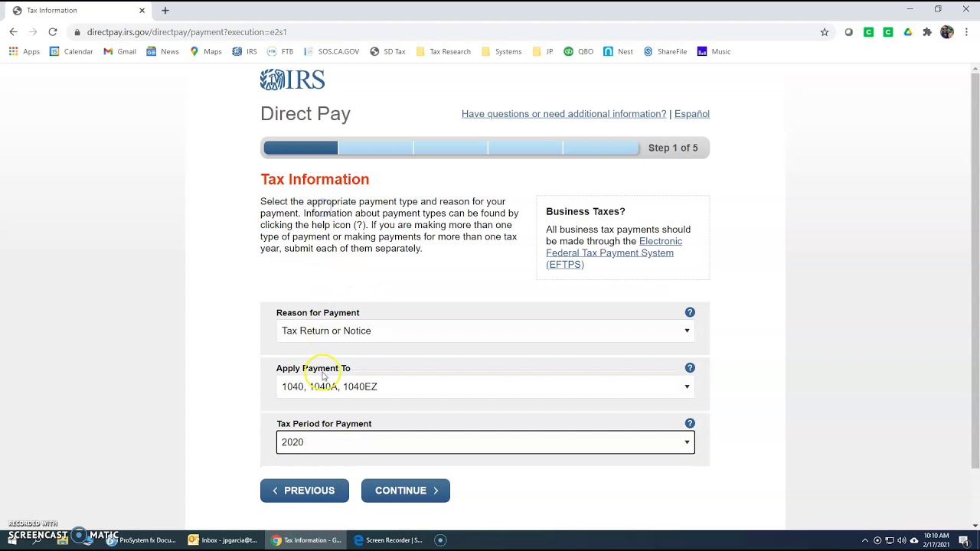Open the QBO bookmark
Viewport: 980px width, 551px height.
pos(578,51)
